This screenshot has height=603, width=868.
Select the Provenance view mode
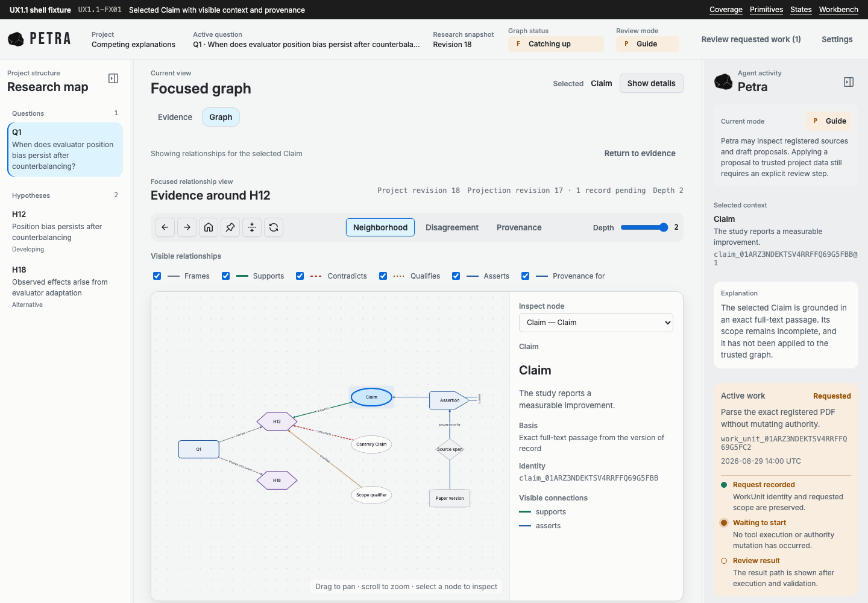(519, 227)
